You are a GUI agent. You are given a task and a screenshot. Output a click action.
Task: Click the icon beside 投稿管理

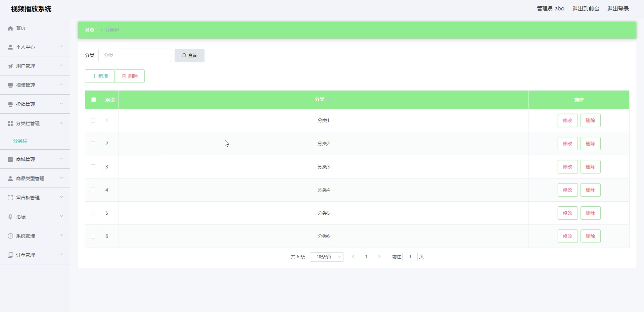[x=10, y=105]
